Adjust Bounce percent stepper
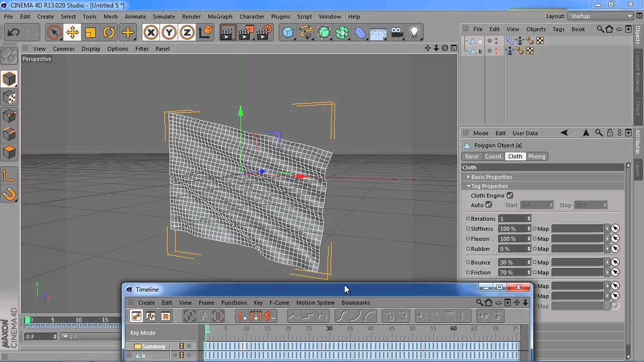 click(529, 262)
